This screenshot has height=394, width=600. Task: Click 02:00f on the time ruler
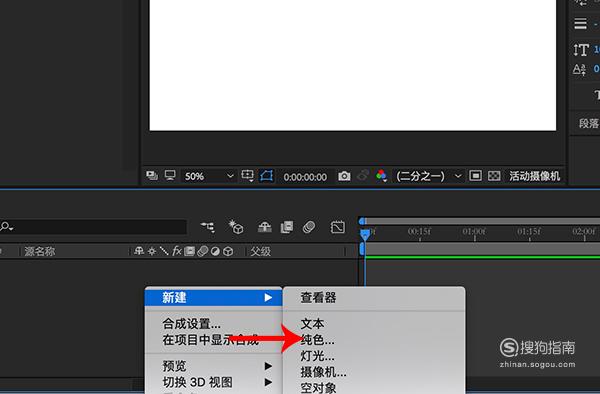pos(584,231)
